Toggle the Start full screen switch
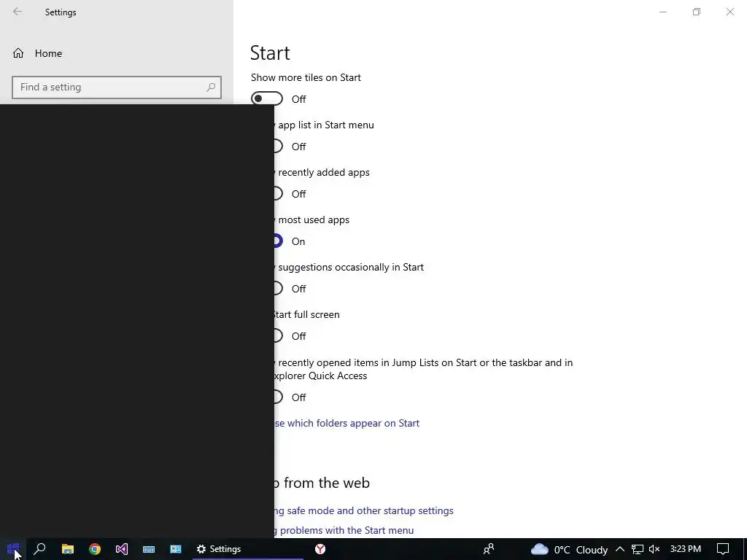 click(x=278, y=335)
